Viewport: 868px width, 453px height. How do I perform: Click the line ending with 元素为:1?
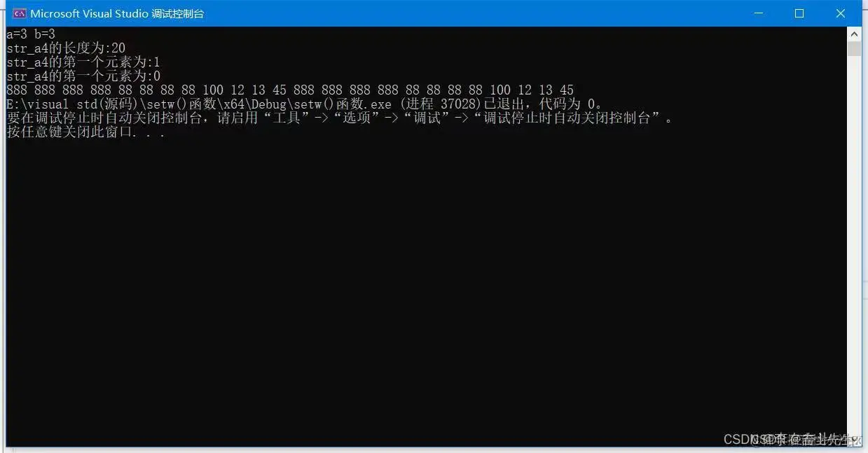83,62
